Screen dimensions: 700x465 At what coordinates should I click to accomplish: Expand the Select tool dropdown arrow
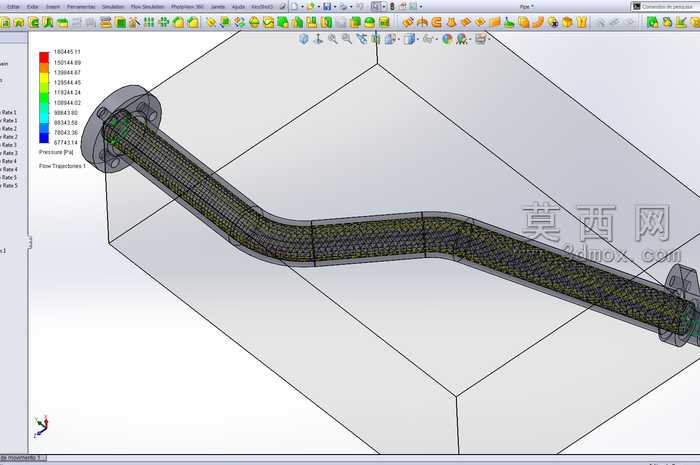tap(384, 7)
